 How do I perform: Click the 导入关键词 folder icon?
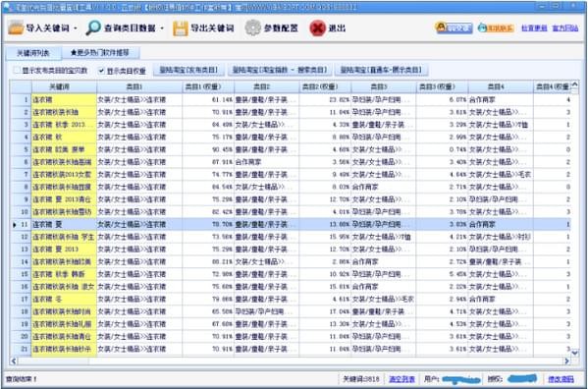[x=16, y=28]
